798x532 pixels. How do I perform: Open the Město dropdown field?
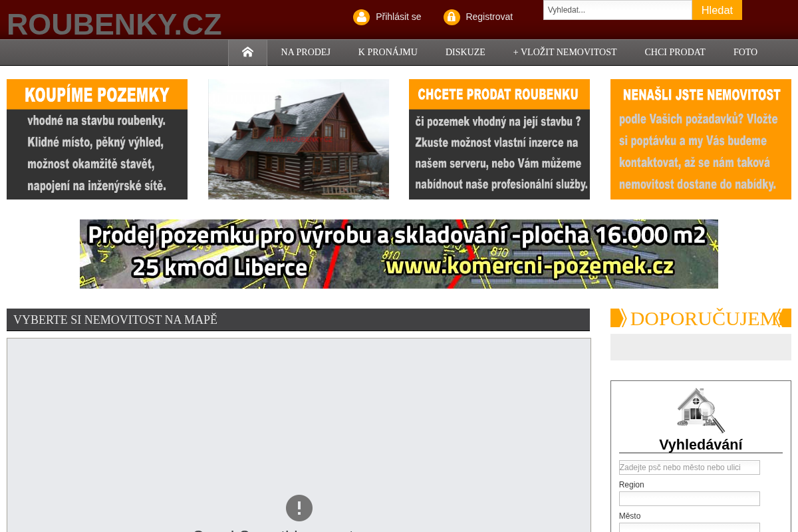[x=689, y=528]
